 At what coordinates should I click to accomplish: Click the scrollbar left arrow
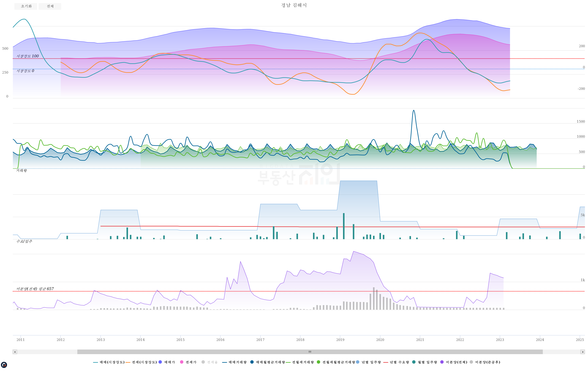(15, 352)
